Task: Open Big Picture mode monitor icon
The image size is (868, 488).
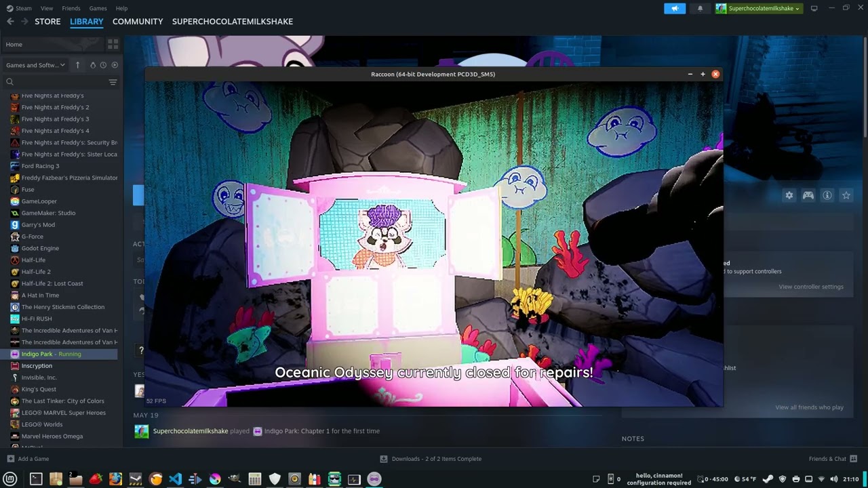Action: tap(814, 8)
